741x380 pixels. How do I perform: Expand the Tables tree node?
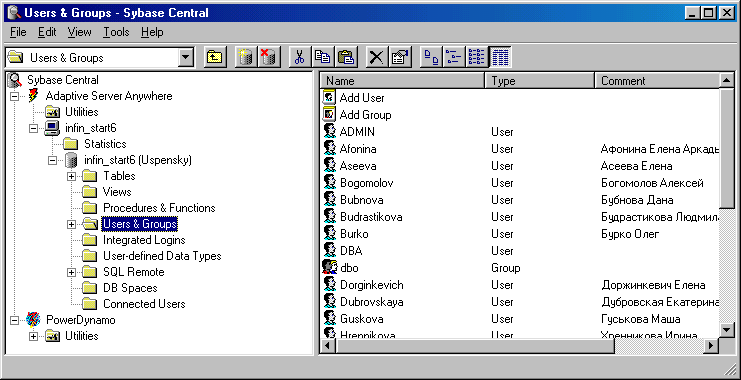click(x=71, y=176)
